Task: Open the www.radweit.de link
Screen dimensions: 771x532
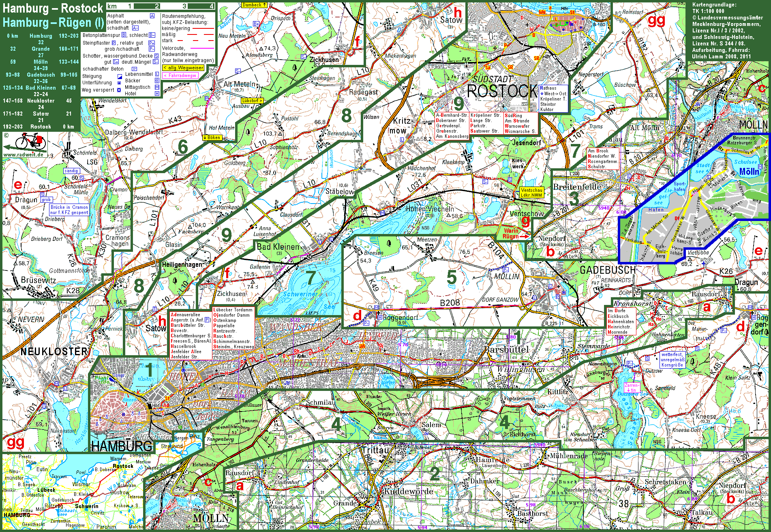Action: pos(24,154)
